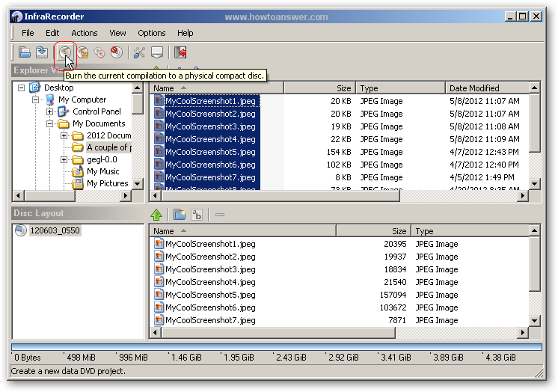The width and height of the screenshot is (558, 392).
Task: Click the Erase disc toolbar icon
Action: [117, 52]
